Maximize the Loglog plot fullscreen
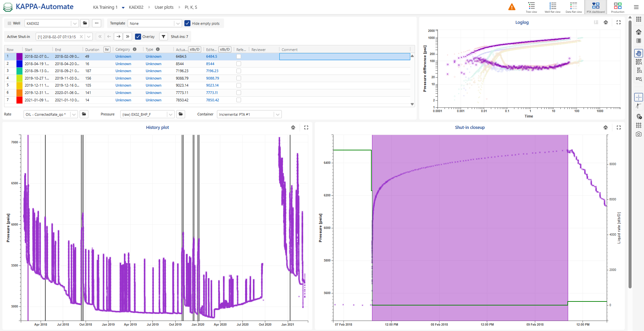Screen dimensions: 644x331 click(618, 22)
